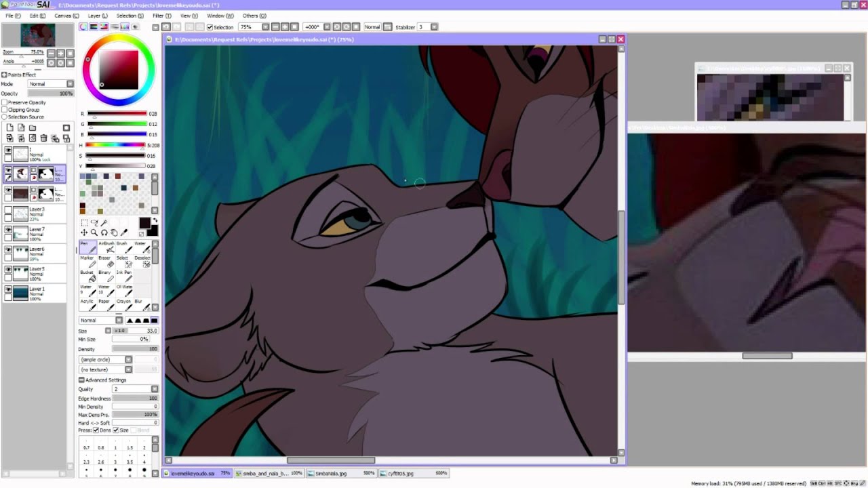Select the rotate view tool

(x=104, y=232)
